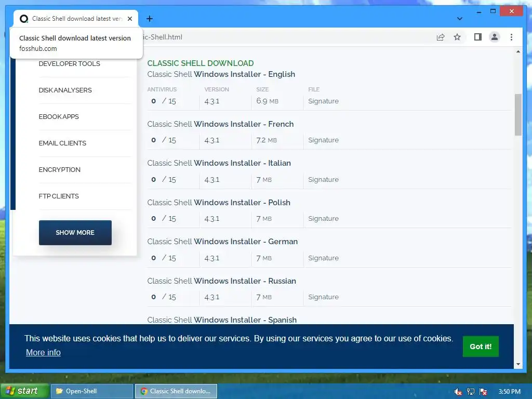The height and width of the screenshot is (399, 532).
Task: Accept cookies with Got it! button
Action: [x=481, y=347]
